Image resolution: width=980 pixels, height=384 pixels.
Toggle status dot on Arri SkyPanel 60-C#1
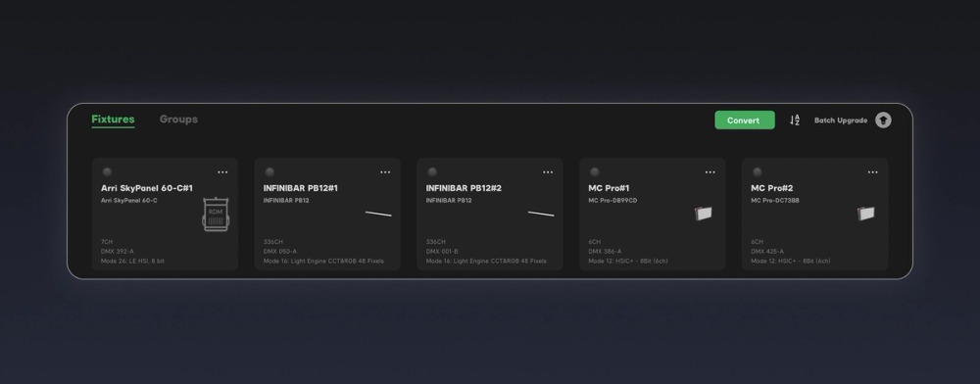(107, 171)
